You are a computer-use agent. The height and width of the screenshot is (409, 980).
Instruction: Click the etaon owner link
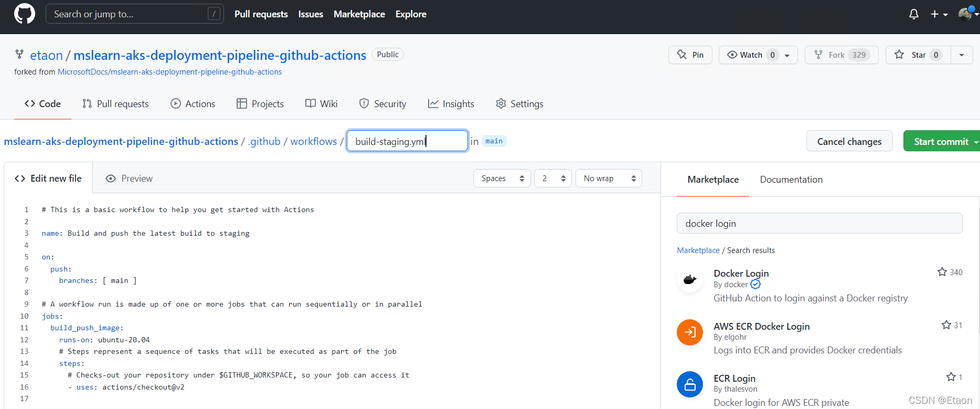pyautogui.click(x=46, y=55)
